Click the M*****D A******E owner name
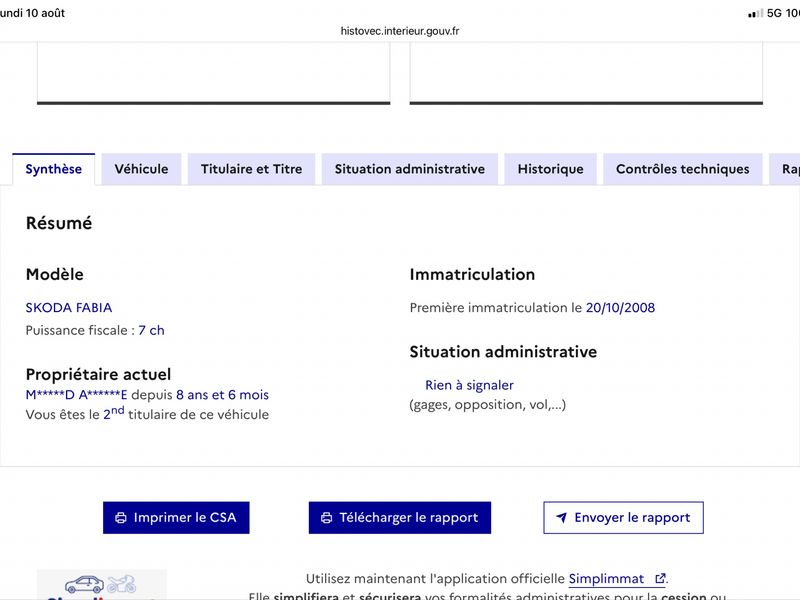The width and height of the screenshot is (800, 600). pyautogui.click(x=77, y=395)
